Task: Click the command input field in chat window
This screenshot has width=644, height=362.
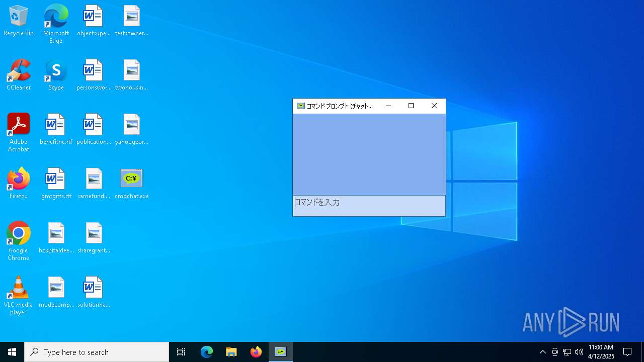Action: (369, 206)
